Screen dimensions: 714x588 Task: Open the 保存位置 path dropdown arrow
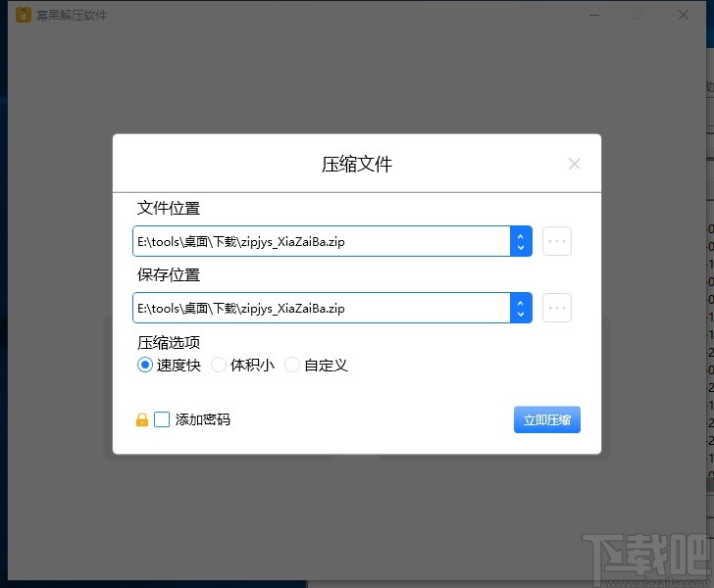[521, 308]
